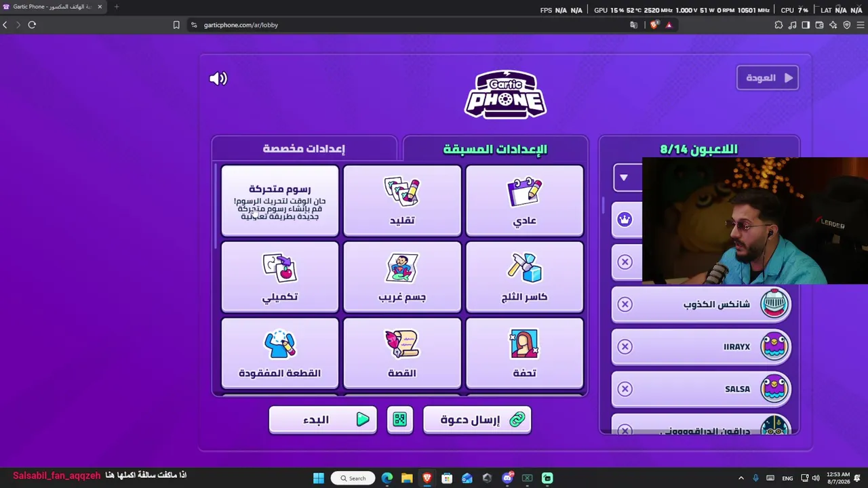
Task: Choose the تكميلي mode
Action: (280, 277)
